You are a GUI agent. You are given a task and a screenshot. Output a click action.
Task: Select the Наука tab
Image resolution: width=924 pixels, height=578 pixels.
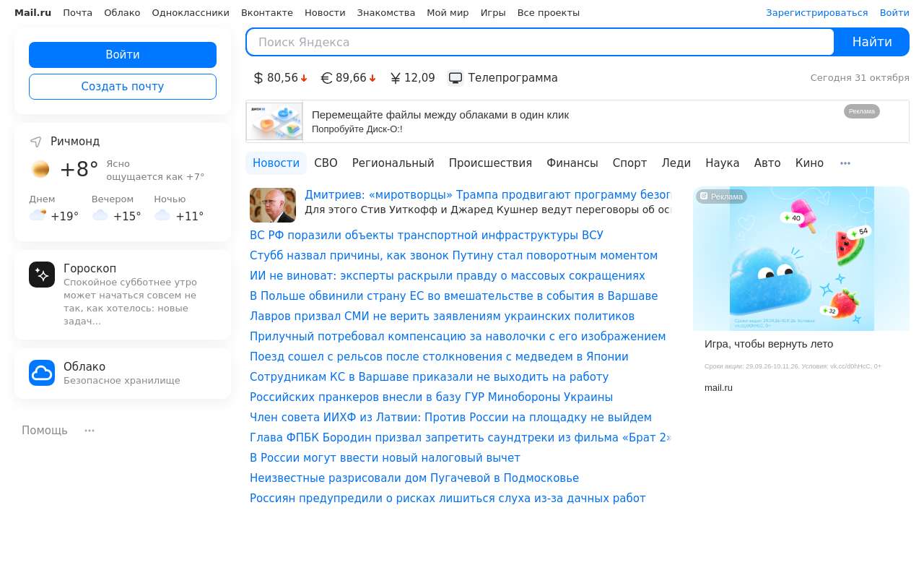[x=723, y=163]
